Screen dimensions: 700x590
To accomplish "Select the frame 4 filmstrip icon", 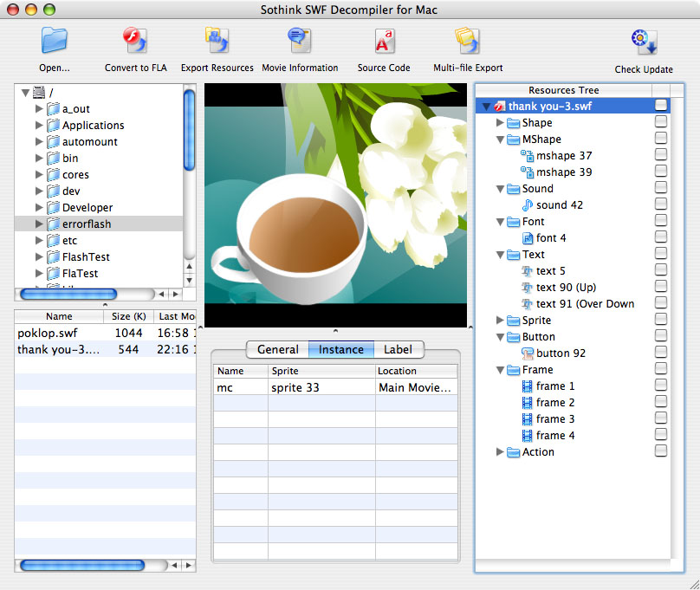I will click(x=528, y=436).
